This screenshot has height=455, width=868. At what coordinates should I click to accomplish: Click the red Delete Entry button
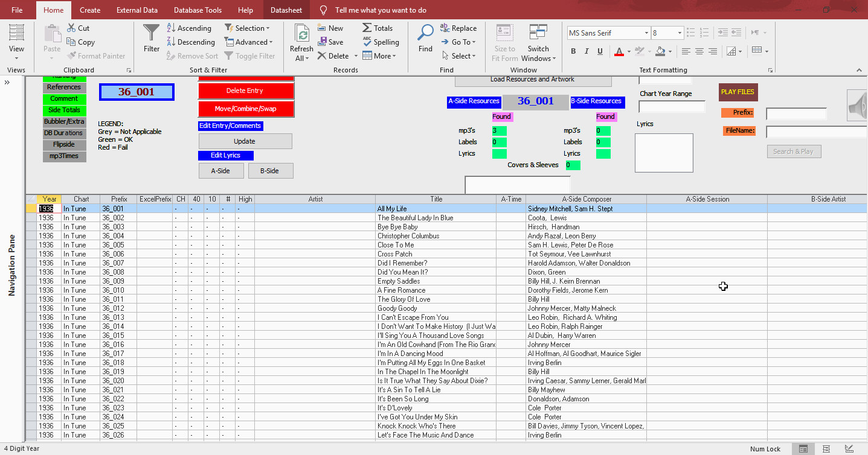tap(246, 91)
